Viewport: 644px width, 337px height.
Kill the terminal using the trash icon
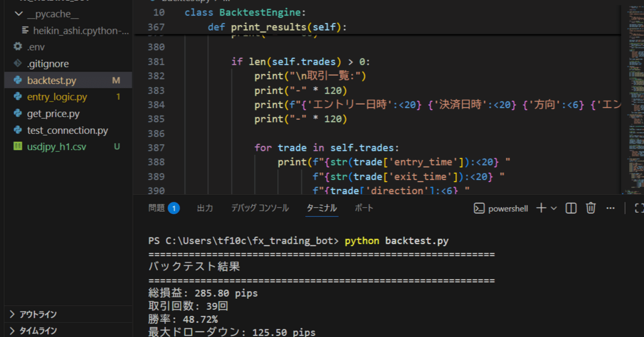click(590, 208)
